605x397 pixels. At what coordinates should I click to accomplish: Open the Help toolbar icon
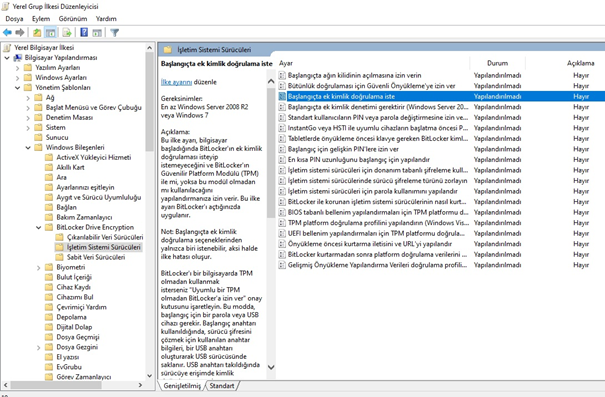[x=84, y=33]
